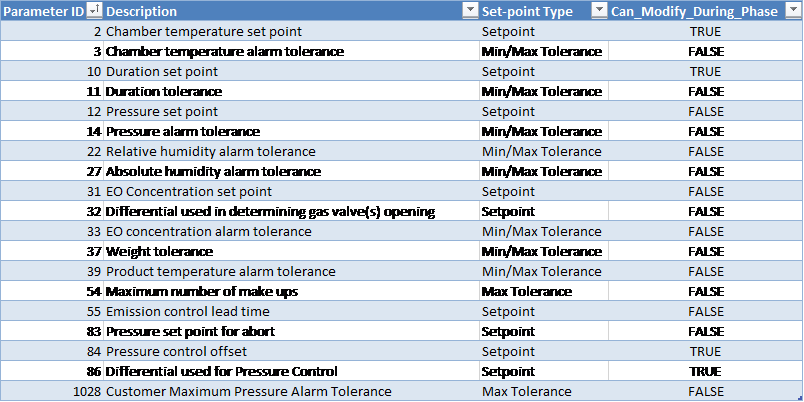Click the Parameter ID cell containing 84
804x402 pixels.
tap(91, 352)
